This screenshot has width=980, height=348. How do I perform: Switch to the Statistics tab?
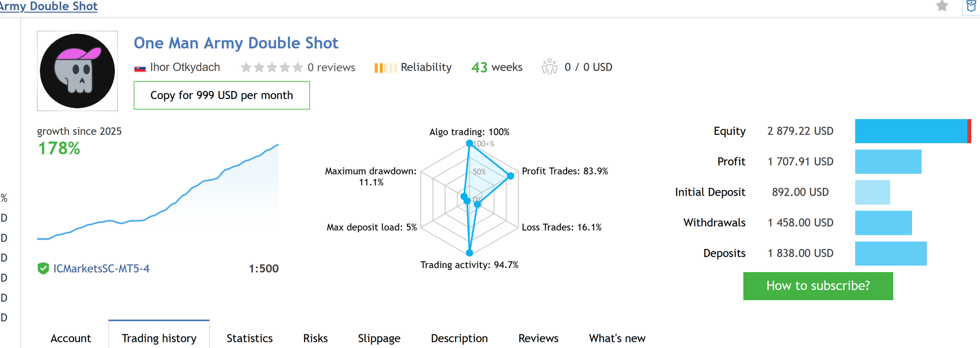coord(250,338)
